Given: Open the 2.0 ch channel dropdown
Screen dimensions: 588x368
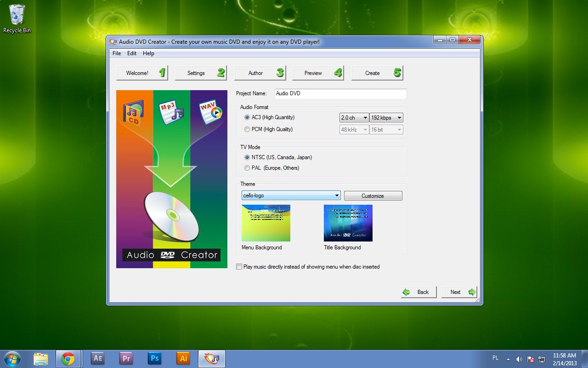Looking at the screenshot, I should click(x=354, y=118).
